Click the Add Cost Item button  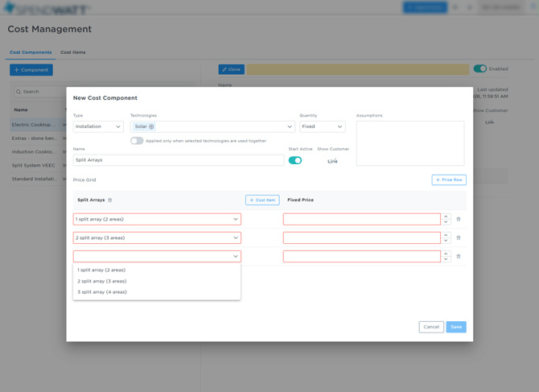click(x=262, y=200)
